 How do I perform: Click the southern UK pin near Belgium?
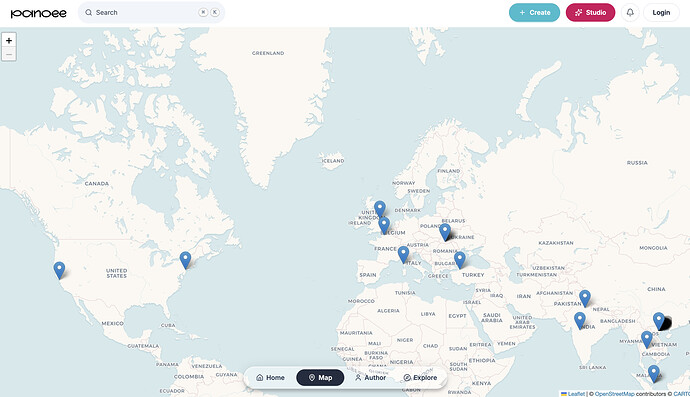(x=384, y=225)
